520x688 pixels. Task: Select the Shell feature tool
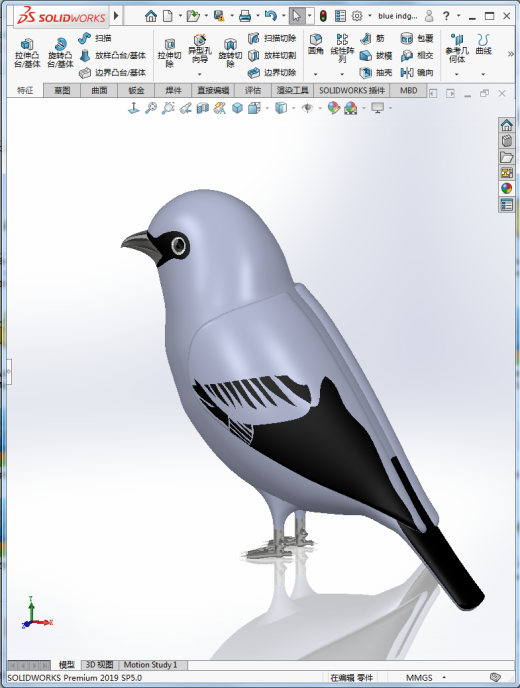376,72
